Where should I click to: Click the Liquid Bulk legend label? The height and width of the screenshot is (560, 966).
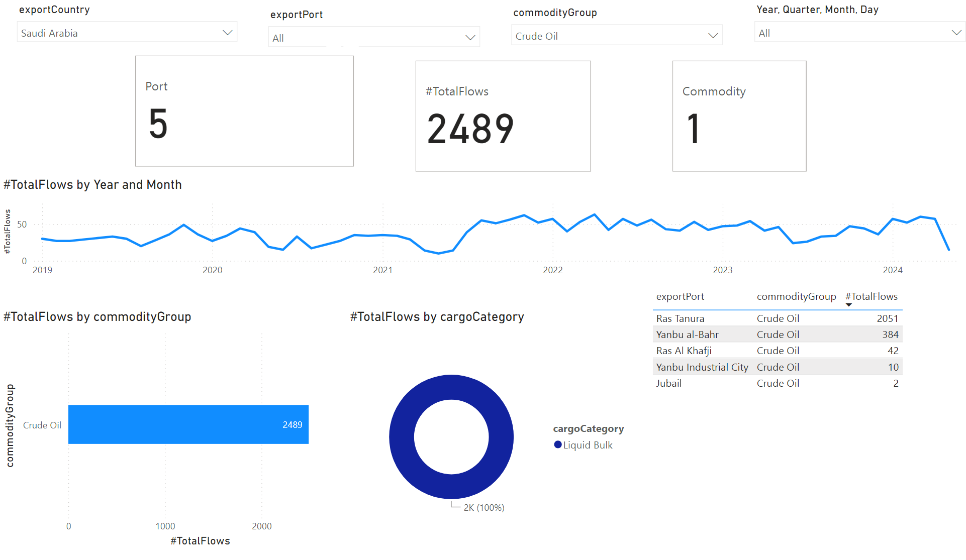tap(588, 445)
